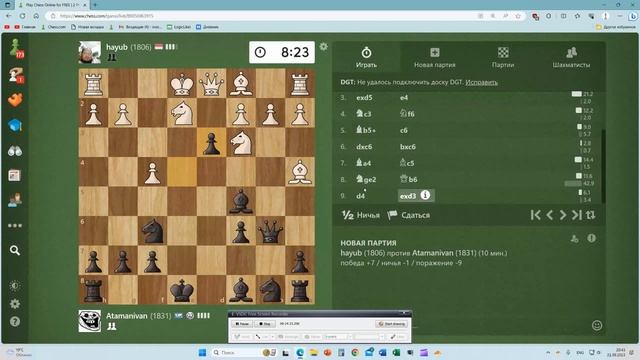This screenshot has height=360, width=640.
Task: Bookmark page with the star icon
Action: point(518,16)
